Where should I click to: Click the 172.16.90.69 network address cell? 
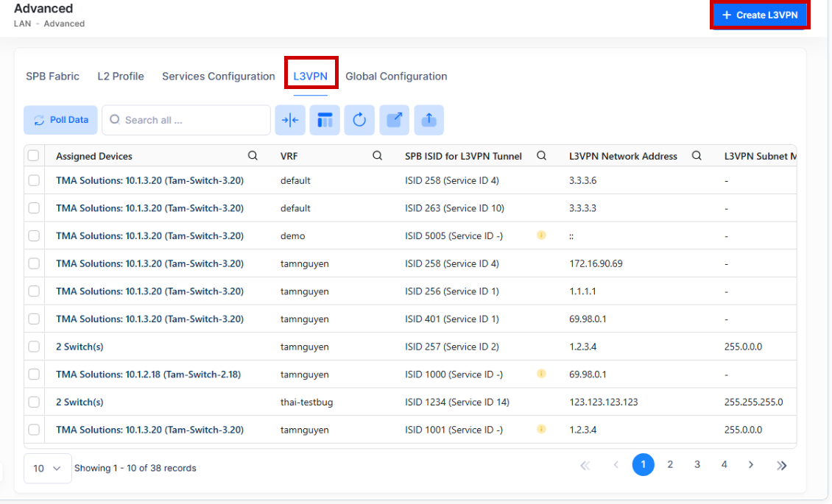pyautogui.click(x=596, y=263)
